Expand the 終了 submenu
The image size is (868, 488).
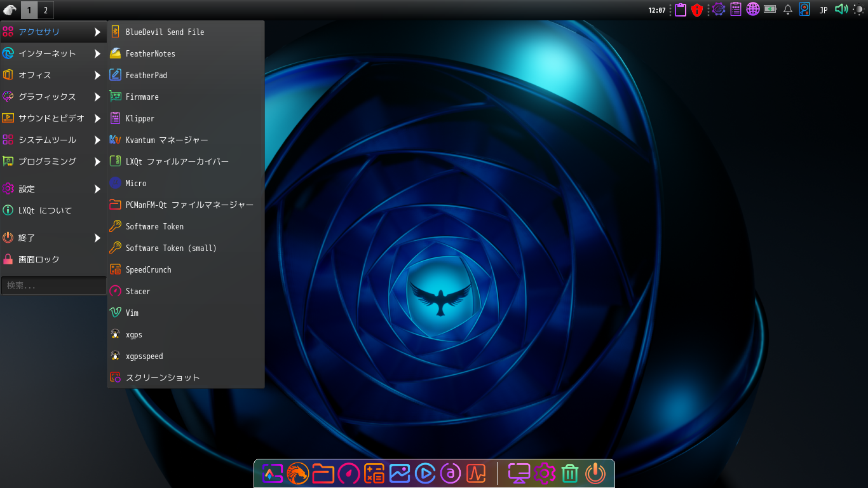coord(97,238)
